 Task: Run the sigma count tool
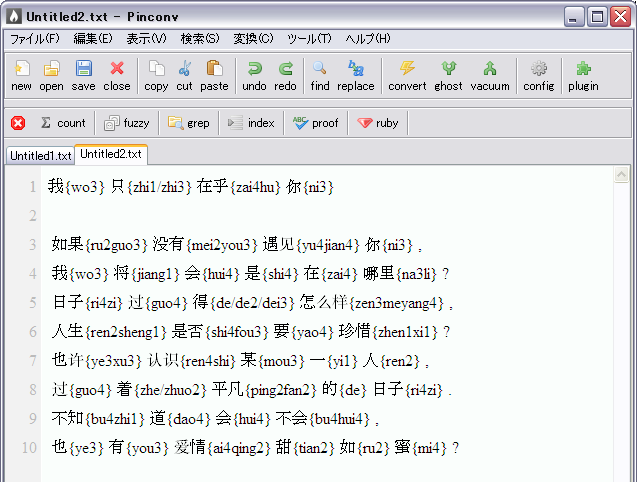tap(63, 123)
